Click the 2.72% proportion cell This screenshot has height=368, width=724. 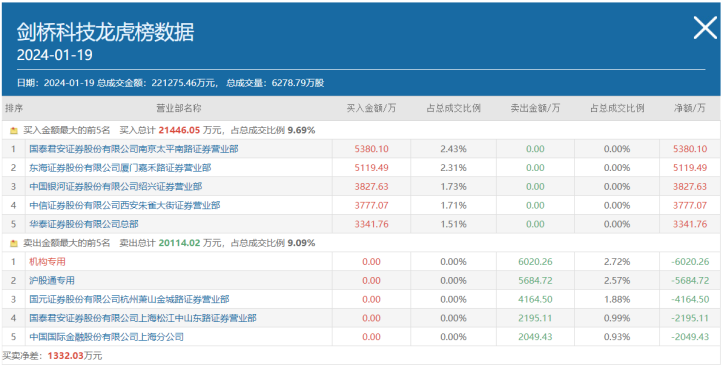point(617,262)
